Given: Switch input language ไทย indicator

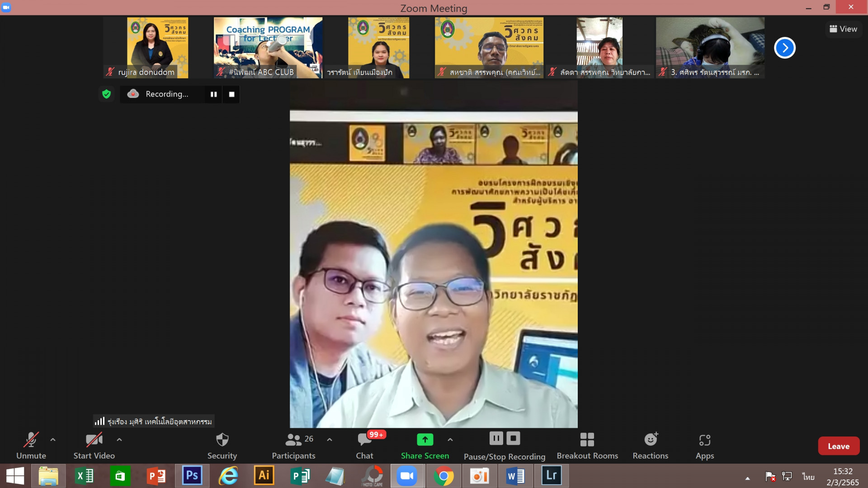Looking at the screenshot, I should (808, 477).
